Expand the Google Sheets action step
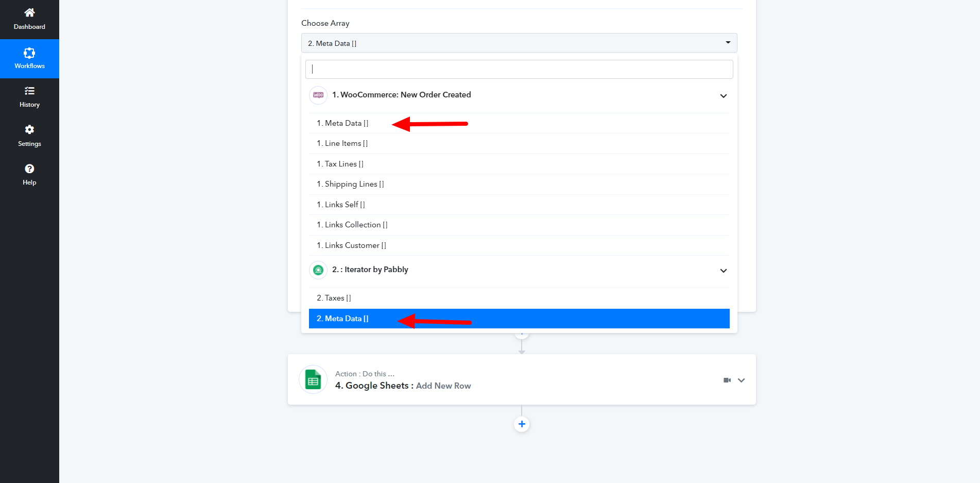This screenshot has height=483, width=980. [742, 380]
